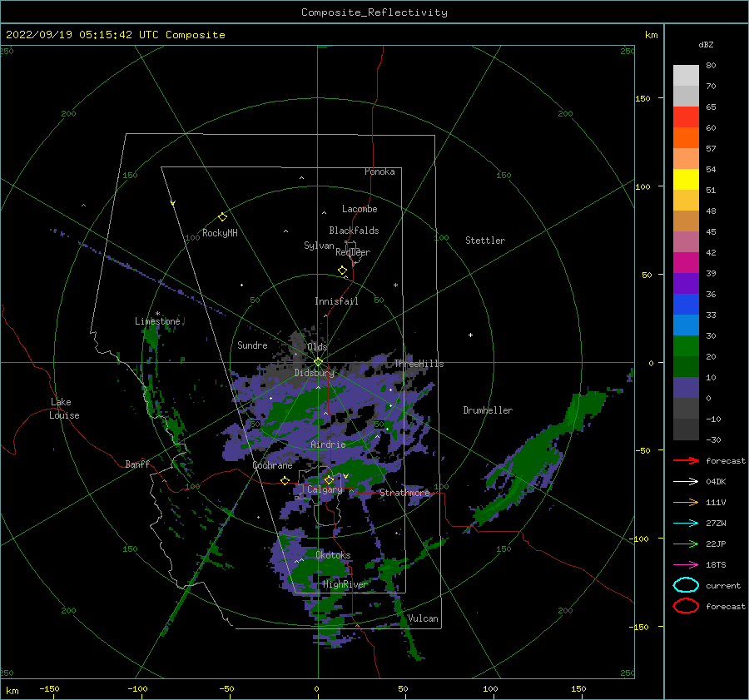Click the Ponoka city label
This screenshot has width=749, height=700.
point(379,171)
